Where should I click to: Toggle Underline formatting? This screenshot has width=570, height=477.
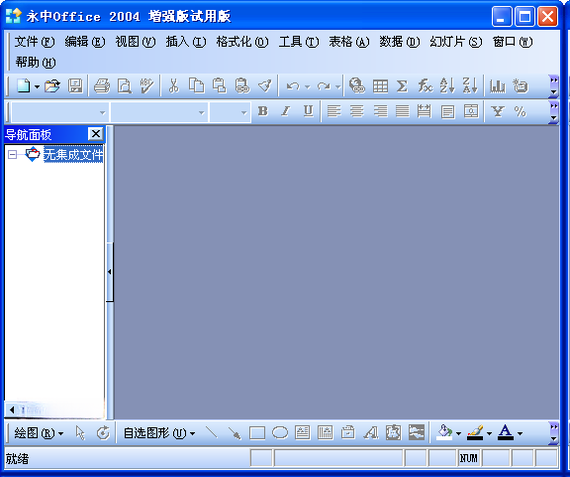click(x=308, y=111)
